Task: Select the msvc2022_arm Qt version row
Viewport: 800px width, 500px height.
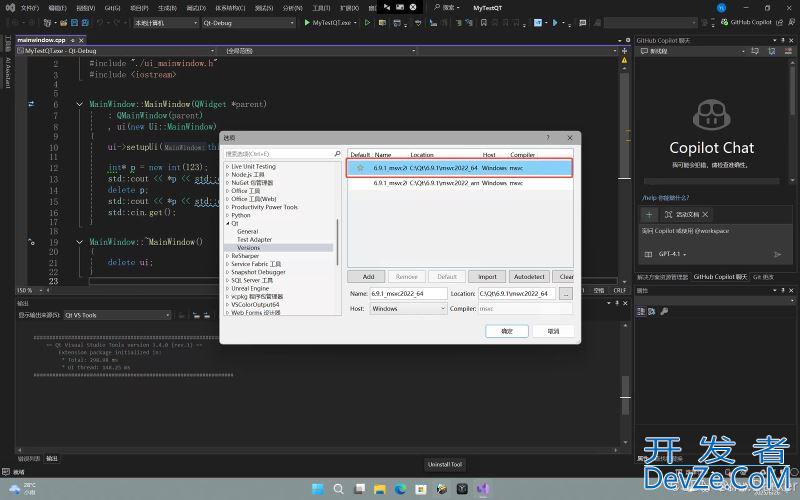Action: pos(460,183)
